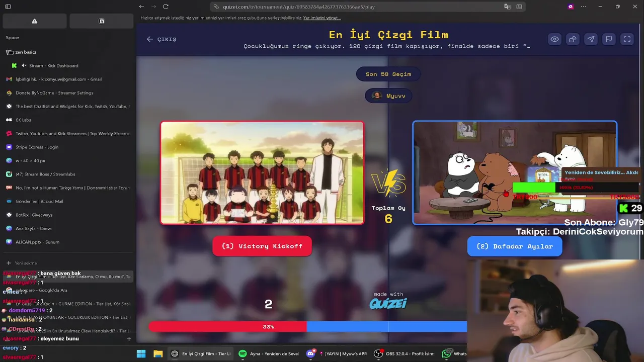The height and width of the screenshot is (362, 644).
Task: Click the red 33% vote bar
Action: coord(227,327)
